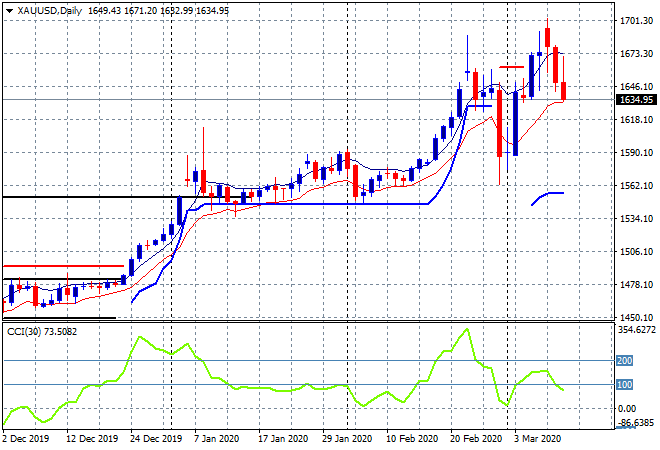Click the 1562.10 price axis label
The height and width of the screenshot is (450, 660).
tap(636, 186)
